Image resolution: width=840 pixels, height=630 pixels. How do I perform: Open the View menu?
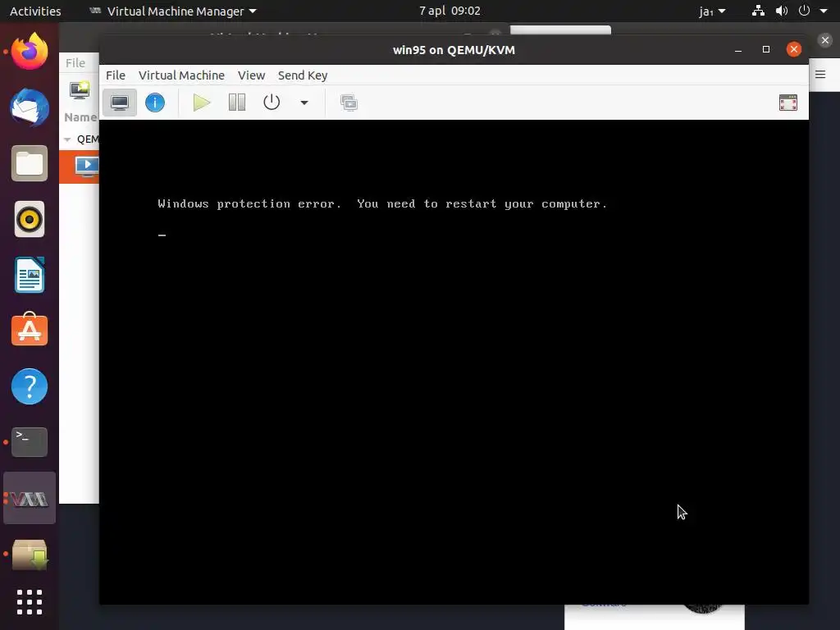tap(251, 75)
